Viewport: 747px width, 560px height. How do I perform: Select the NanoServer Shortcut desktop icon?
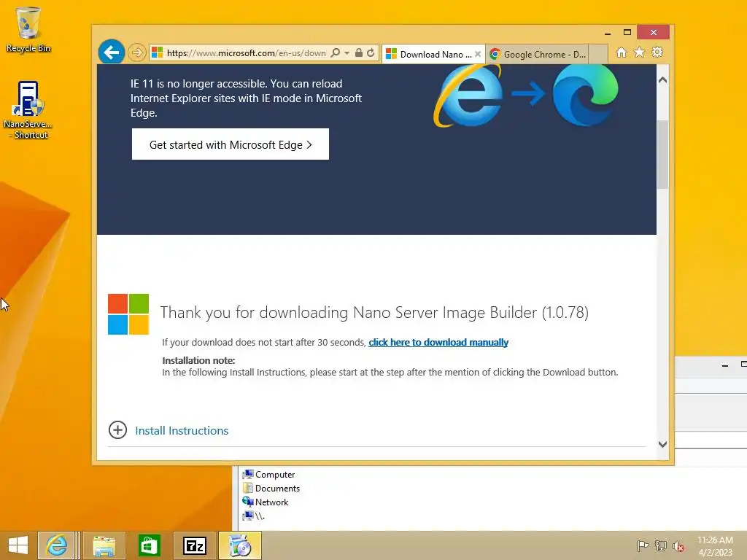click(28, 111)
